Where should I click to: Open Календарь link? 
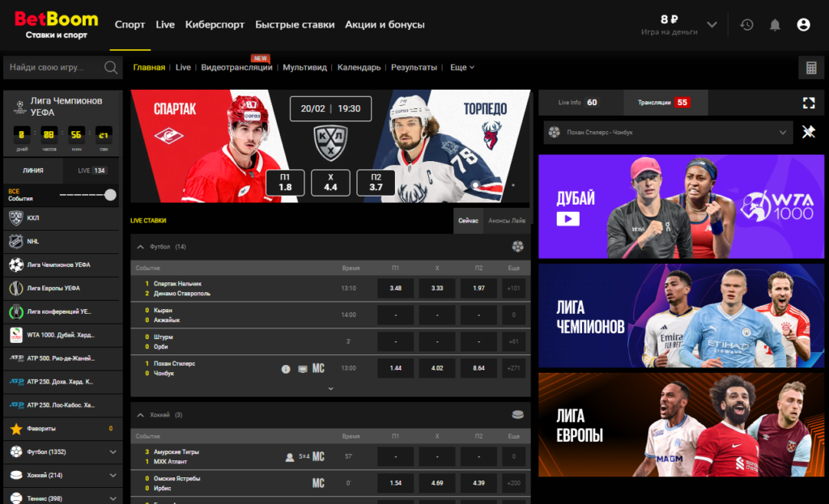[359, 67]
